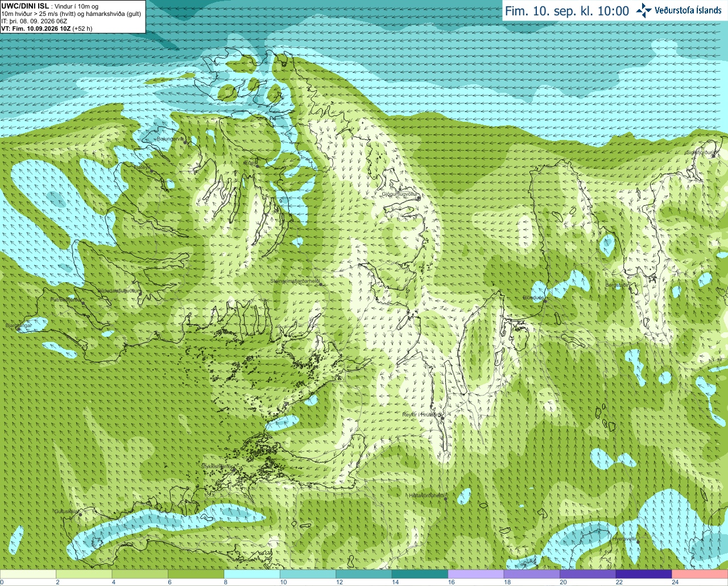Select the cyan 8-10 legend swatch
The height and width of the screenshot is (586, 728).
pyautogui.click(x=252, y=574)
